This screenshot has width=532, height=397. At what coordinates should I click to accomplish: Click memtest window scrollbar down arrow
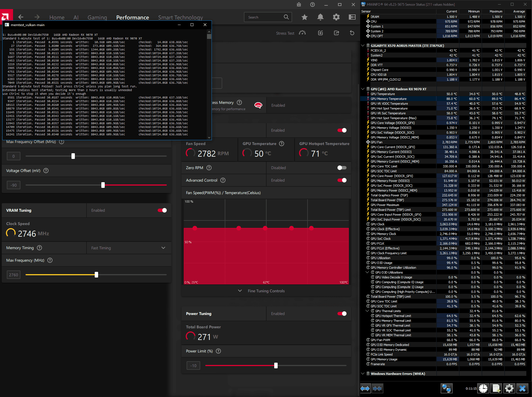[x=209, y=137]
